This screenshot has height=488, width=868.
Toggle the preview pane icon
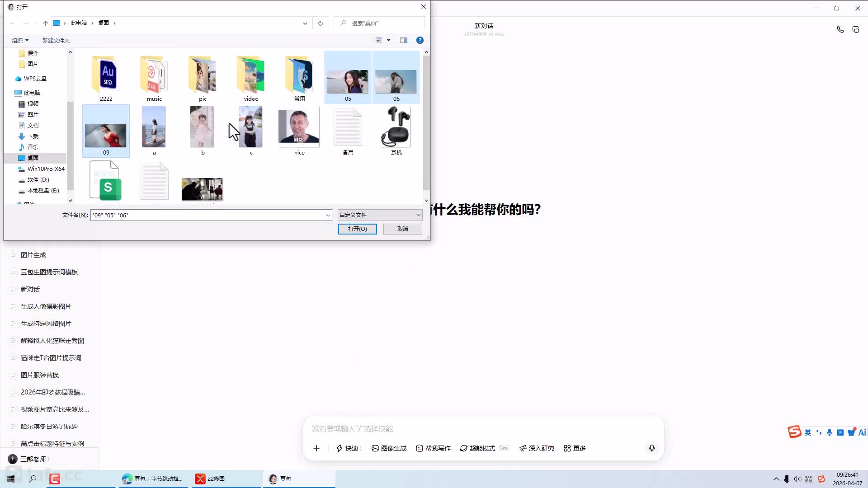404,40
